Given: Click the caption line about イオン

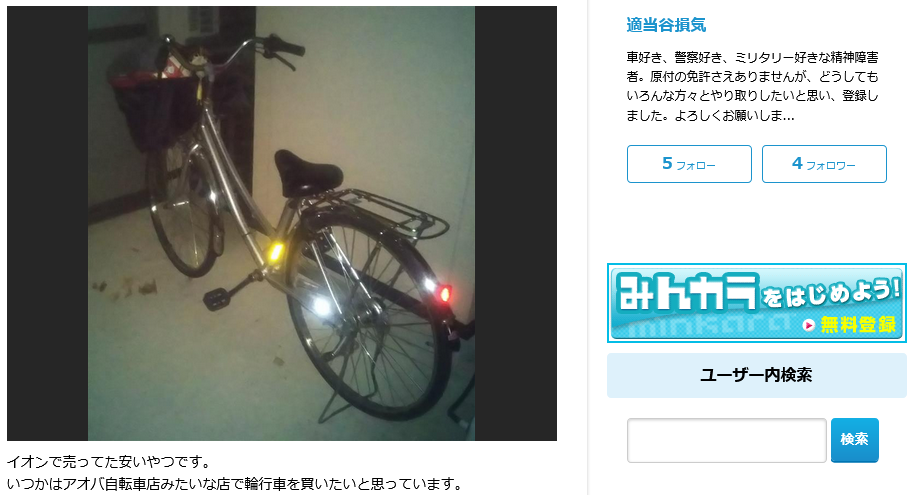Looking at the screenshot, I should 109,462.
